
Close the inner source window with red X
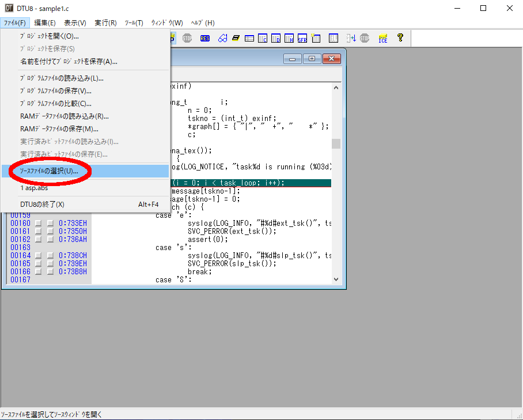click(x=332, y=59)
